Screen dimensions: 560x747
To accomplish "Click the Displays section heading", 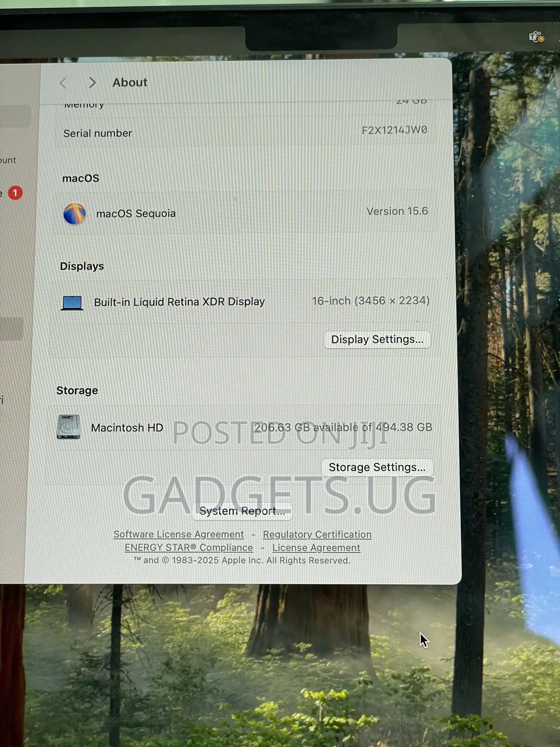I will [x=82, y=266].
